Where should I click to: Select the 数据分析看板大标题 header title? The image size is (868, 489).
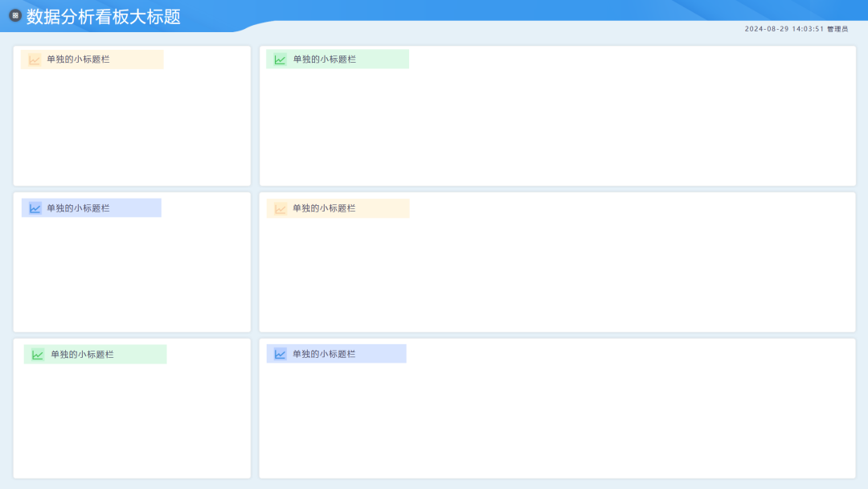(104, 17)
